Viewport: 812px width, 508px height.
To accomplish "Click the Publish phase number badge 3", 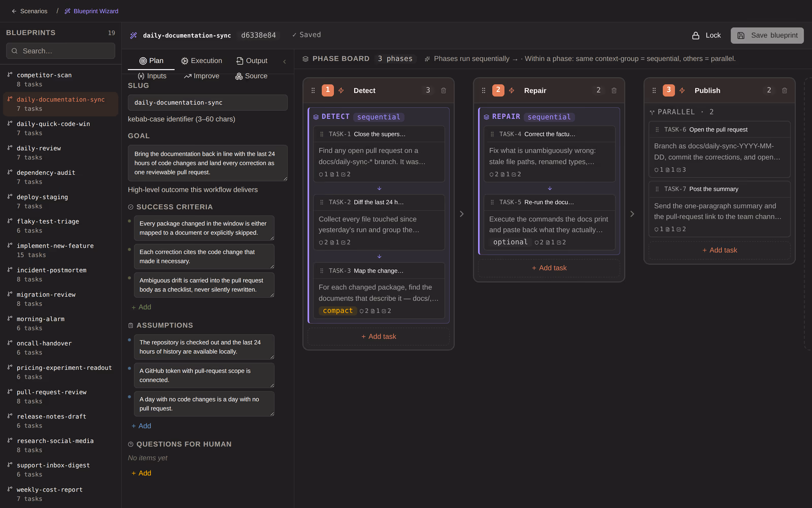I will click(x=669, y=90).
